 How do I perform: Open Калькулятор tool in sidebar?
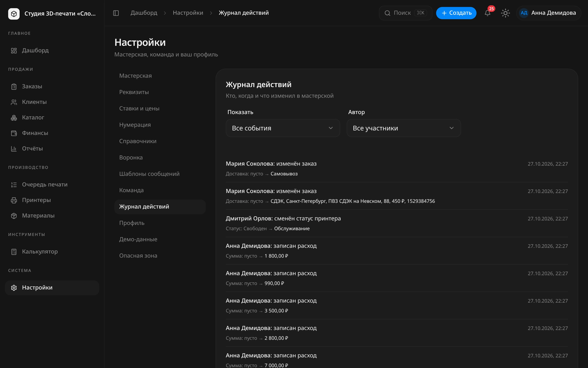tap(52, 252)
